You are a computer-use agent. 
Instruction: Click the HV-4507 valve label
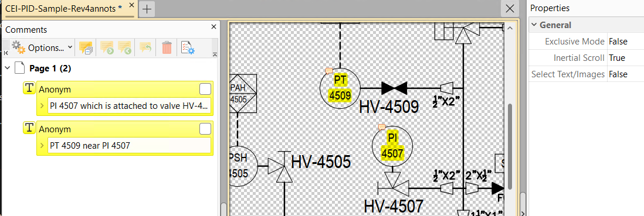394,205
